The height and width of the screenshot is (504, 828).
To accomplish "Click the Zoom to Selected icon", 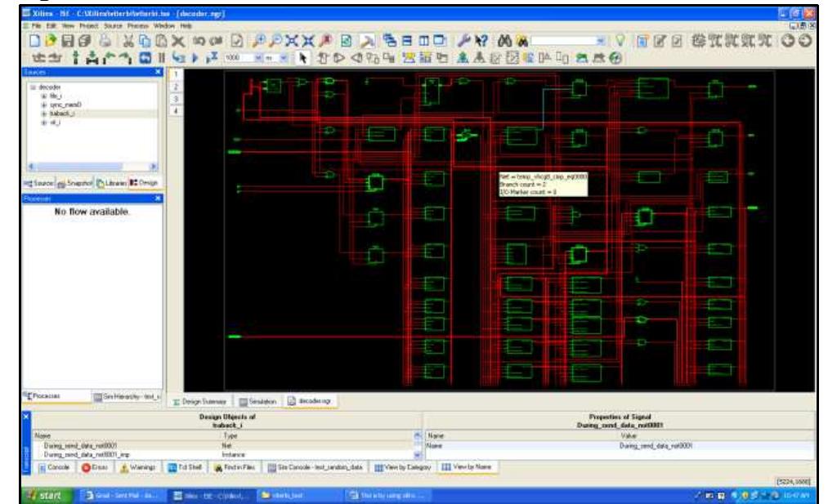I will pos(308,41).
